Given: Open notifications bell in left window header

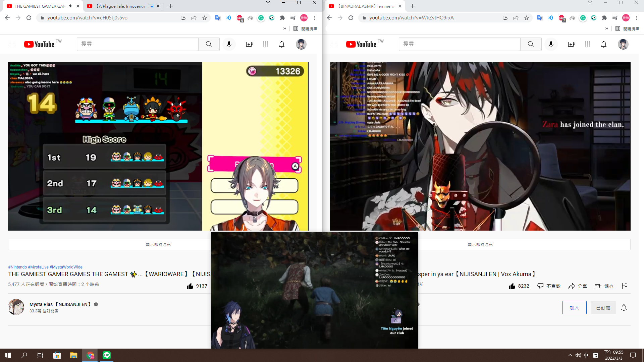Looking at the screenshot, I should (282, 44).
